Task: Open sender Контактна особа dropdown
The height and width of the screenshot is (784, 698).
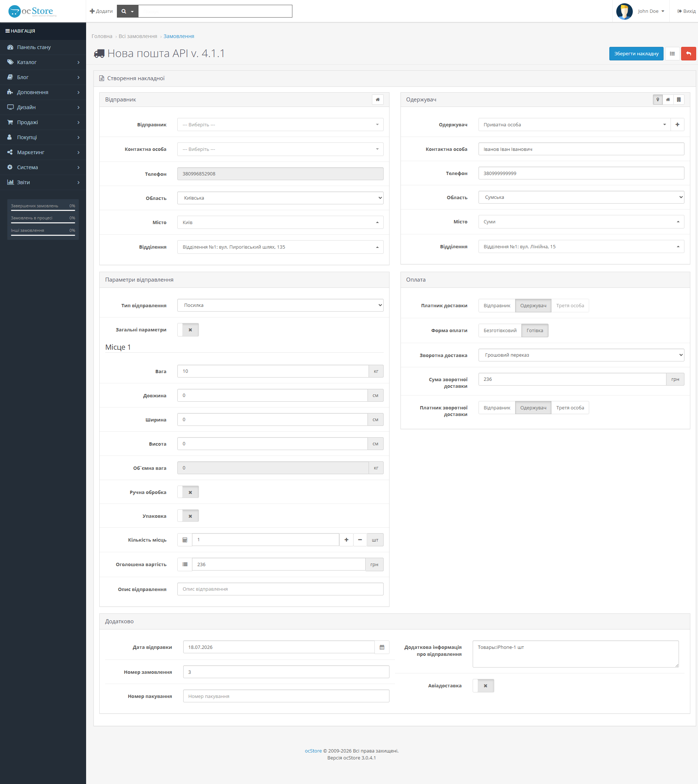Action: tap(281, 149)
